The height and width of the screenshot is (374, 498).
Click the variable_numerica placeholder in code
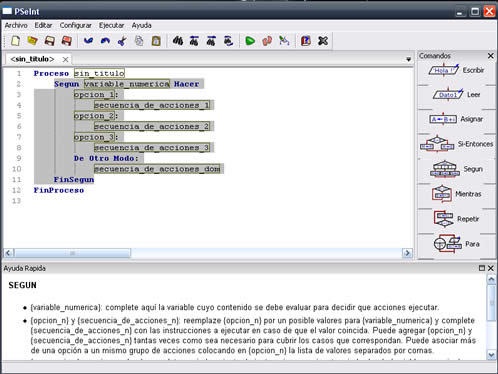pos(127,84)
